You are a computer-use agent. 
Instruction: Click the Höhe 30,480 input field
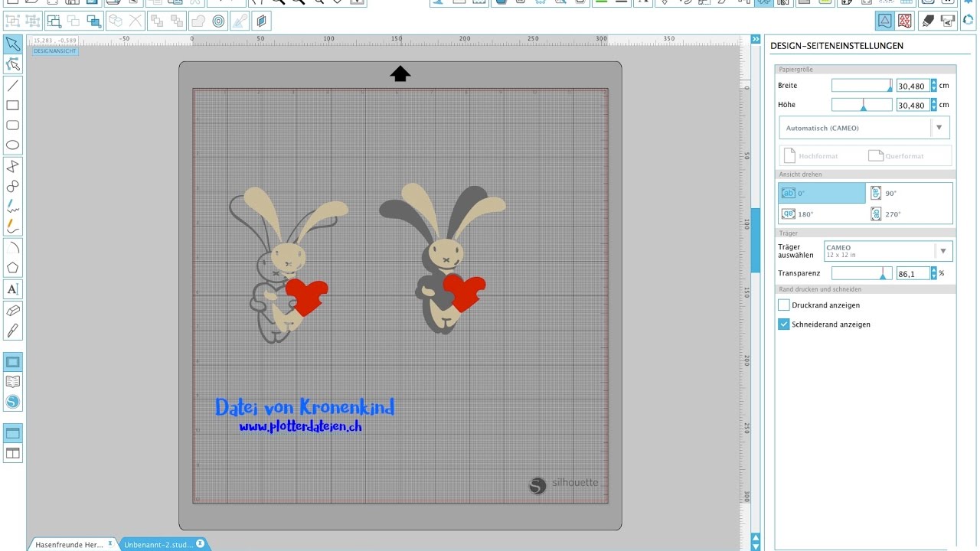tap(913, 105)
